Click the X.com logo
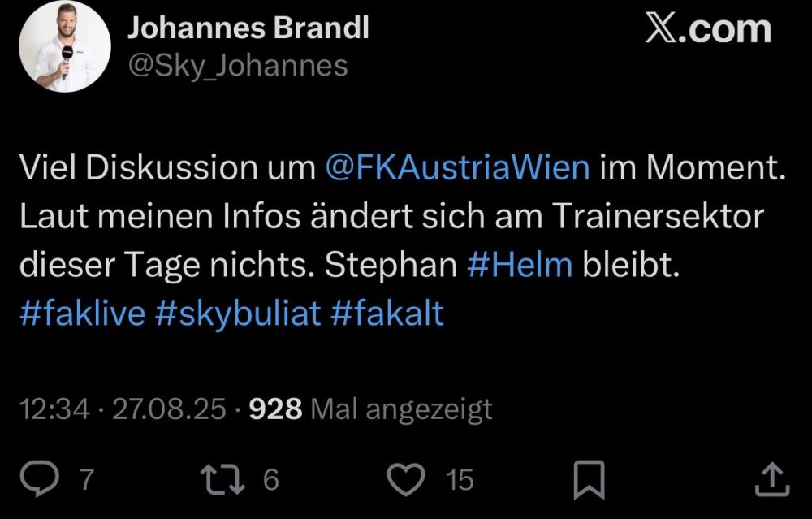 point(708,30)
